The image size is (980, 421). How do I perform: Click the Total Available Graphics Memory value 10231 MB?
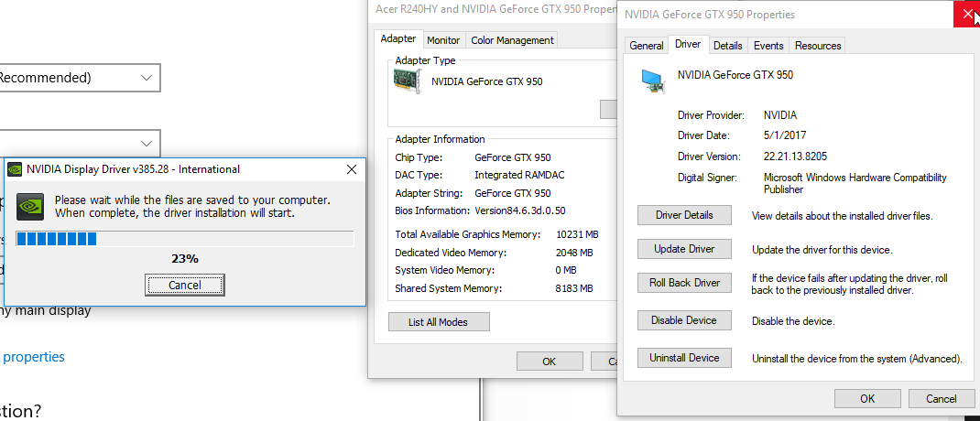point(578,235)
